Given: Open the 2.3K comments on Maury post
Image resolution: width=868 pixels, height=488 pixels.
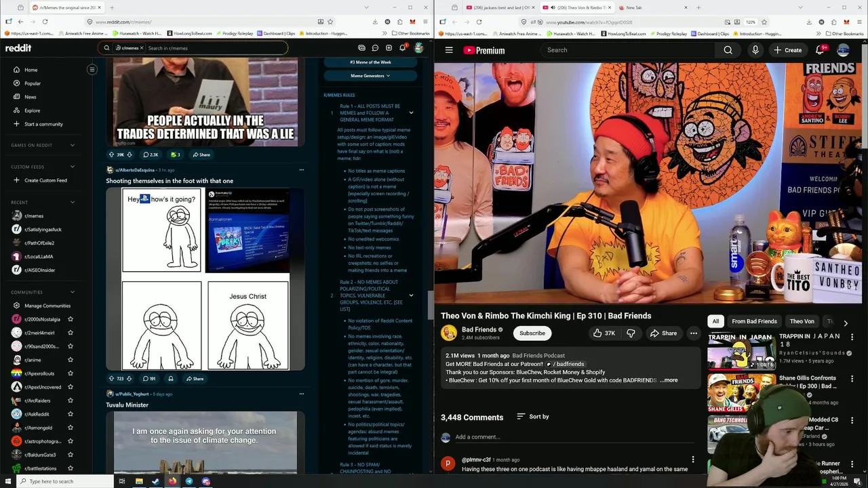Looking at the screenshot, I should (x=150, y=155).
